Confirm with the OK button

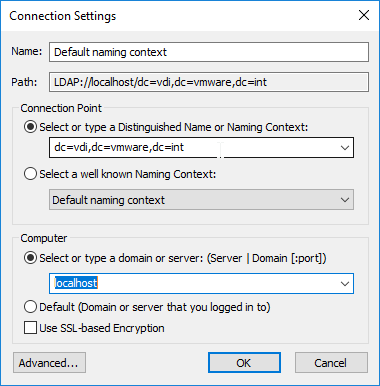244,363
